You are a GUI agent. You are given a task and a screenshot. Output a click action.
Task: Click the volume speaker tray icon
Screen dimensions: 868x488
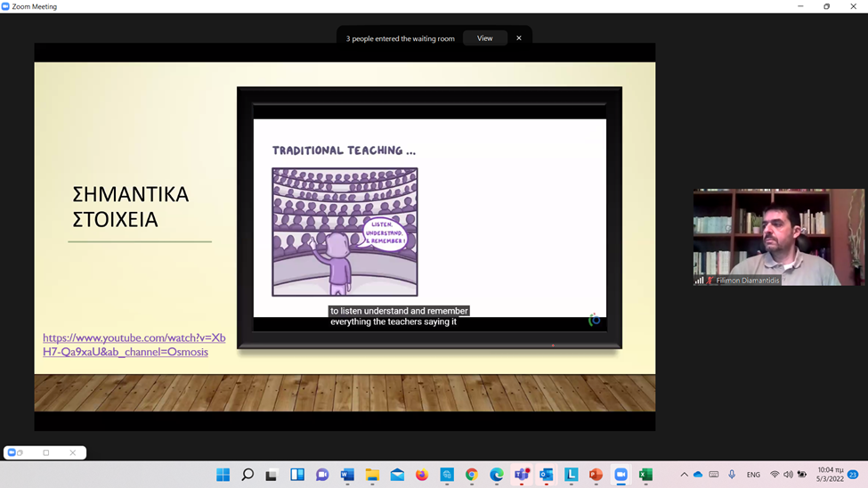(788, 475)
